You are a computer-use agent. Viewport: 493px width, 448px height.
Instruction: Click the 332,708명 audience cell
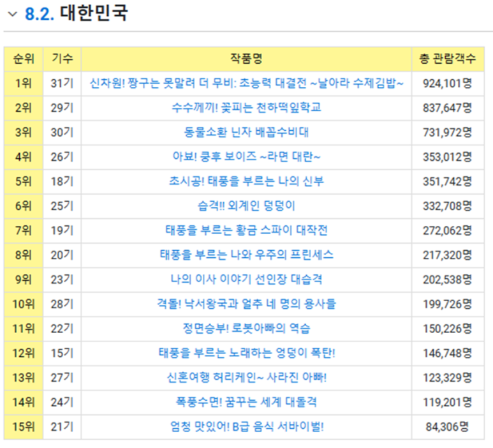click(448, 205)
